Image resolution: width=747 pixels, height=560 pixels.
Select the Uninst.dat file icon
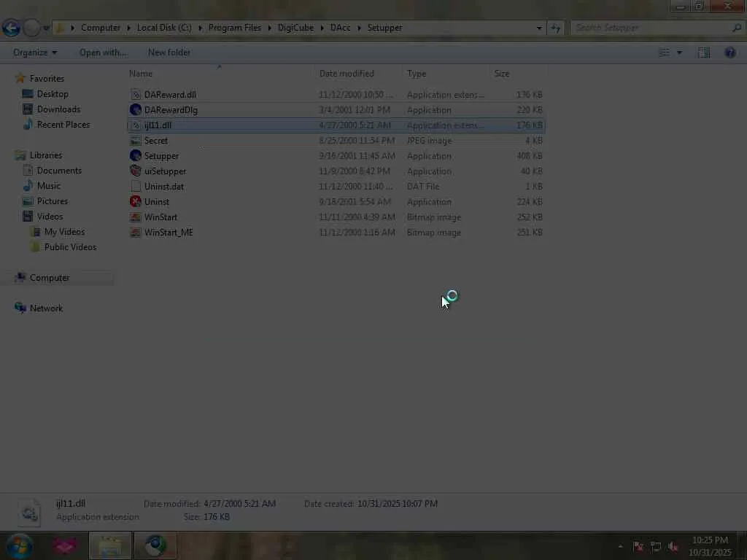(x=135, y=186)
